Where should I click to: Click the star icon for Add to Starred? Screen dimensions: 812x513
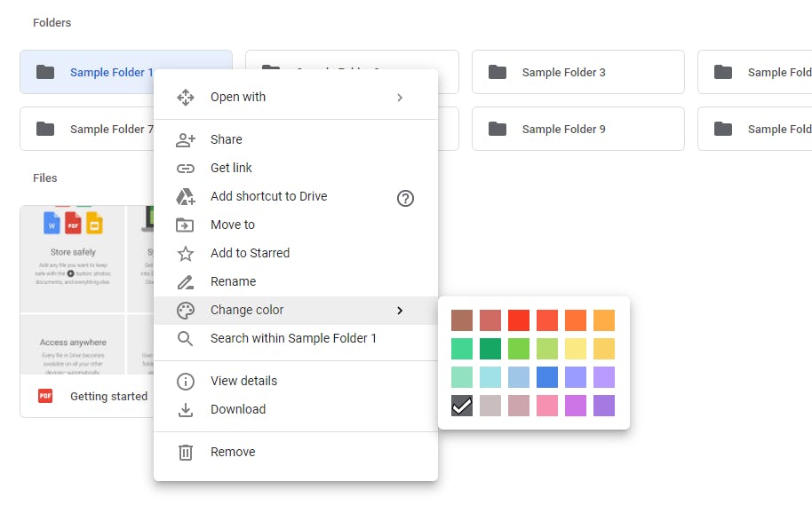(185, 253)
